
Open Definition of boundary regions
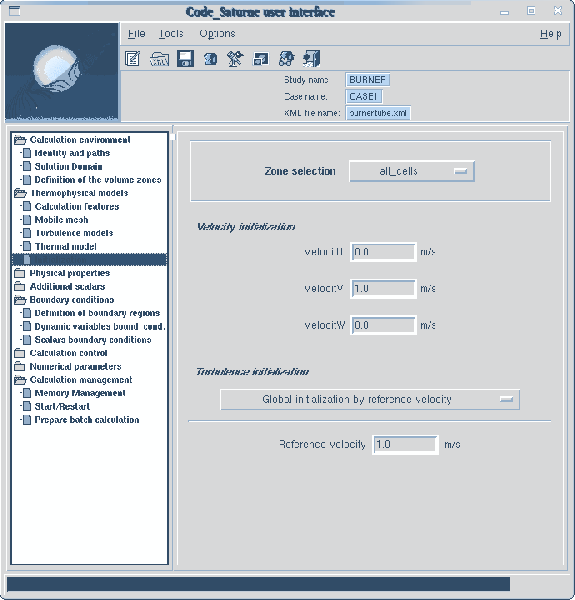pyautogui.click(x=97, y=313)
